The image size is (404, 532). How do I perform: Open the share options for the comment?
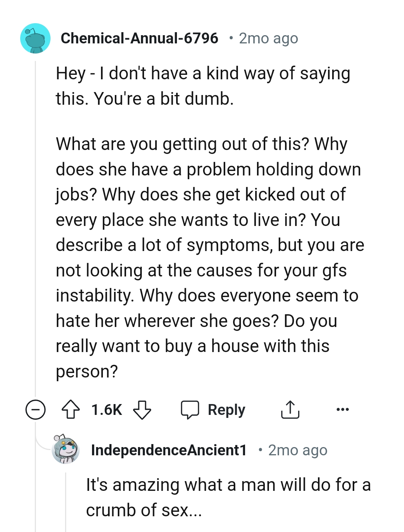pos(290,410)
